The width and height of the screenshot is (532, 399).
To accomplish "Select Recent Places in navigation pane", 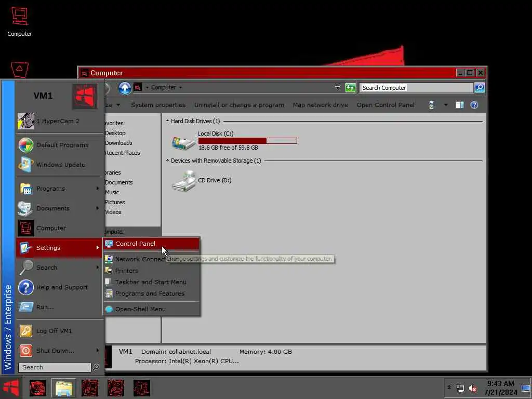I will (x=123, y=153).
